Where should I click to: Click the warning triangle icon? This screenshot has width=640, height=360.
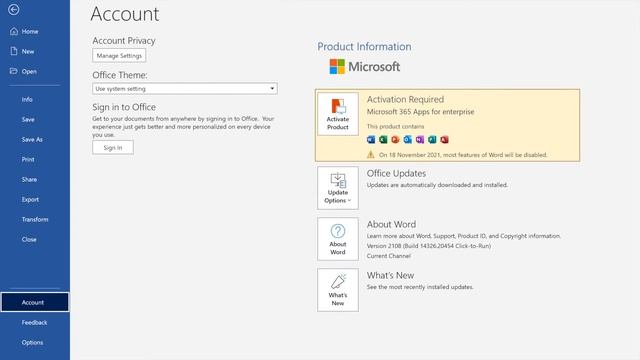(x=371, y=154)
